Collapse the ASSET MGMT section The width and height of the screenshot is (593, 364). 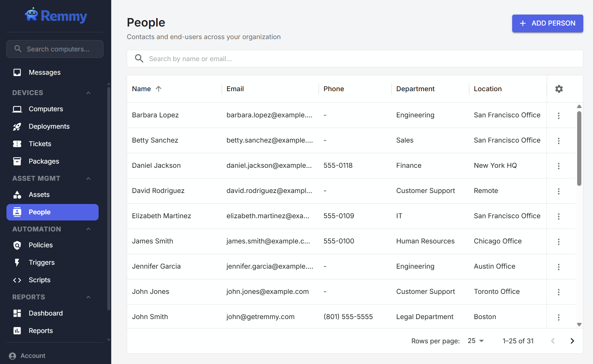pos(88,178)
